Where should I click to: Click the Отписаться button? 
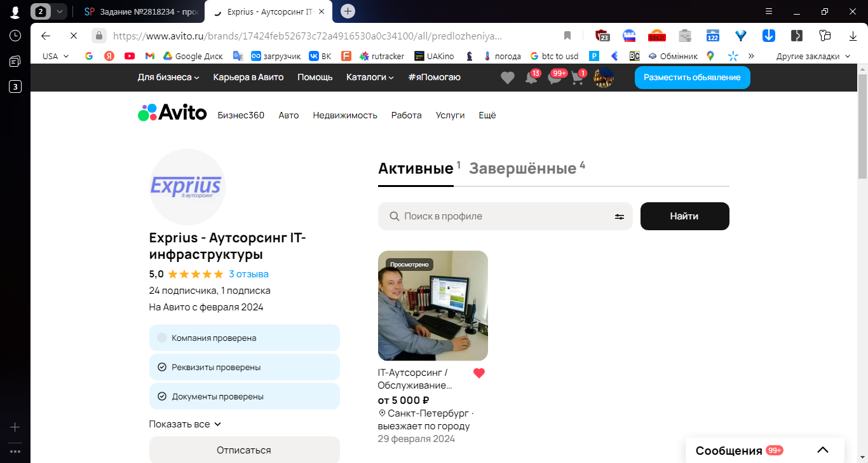[245, 450]
